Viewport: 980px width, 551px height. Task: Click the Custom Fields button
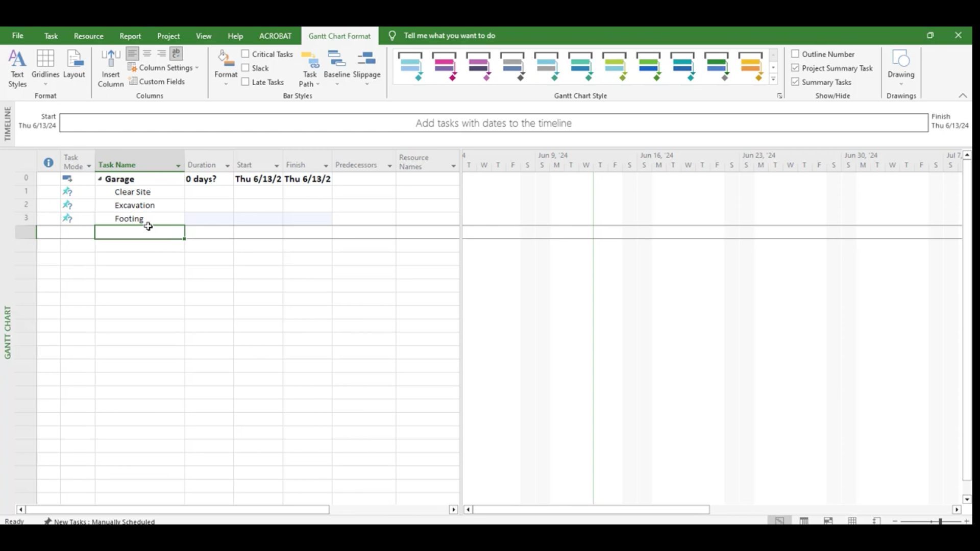(x=157, y=82)
